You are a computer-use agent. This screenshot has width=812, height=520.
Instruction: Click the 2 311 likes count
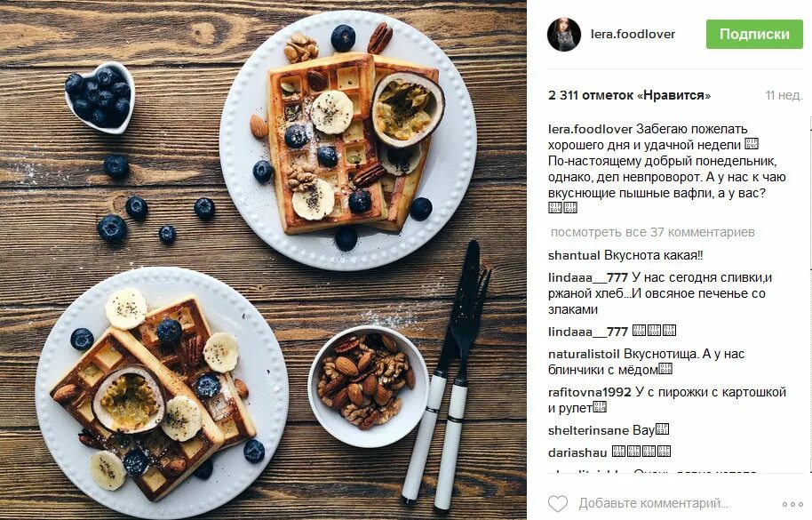(x=629, y=96)
